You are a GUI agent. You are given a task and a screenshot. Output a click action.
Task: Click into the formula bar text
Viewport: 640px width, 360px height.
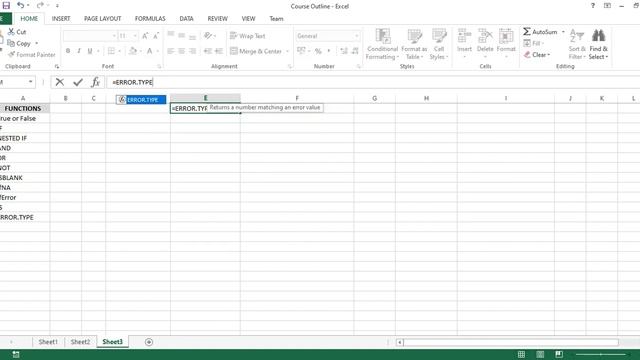coord(132,82)
